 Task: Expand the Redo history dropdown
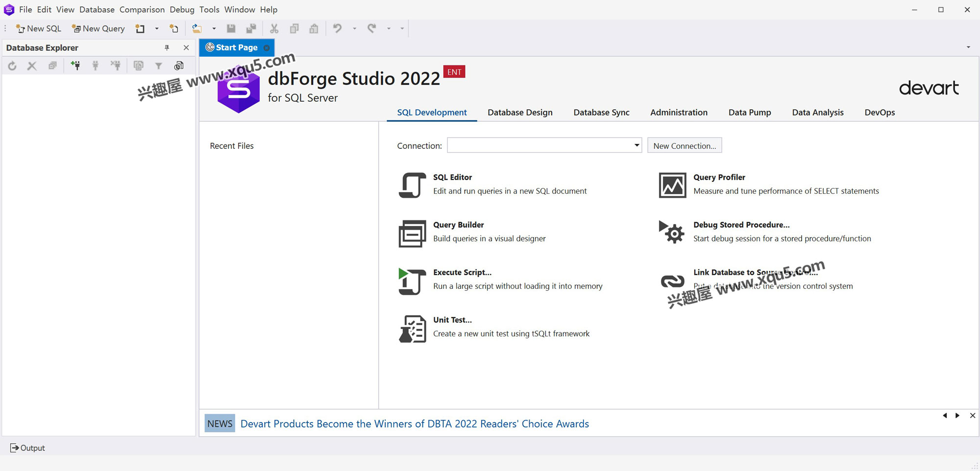(389, 28)
